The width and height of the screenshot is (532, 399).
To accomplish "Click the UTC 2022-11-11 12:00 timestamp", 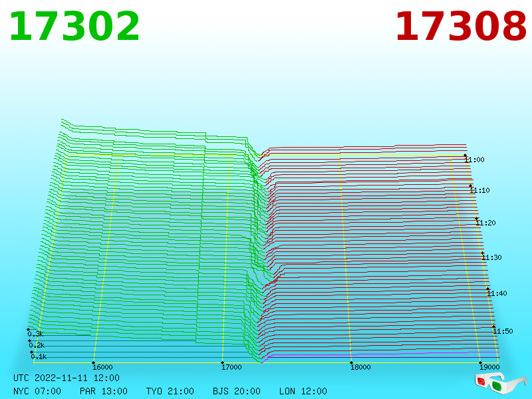I will [66, 378].
